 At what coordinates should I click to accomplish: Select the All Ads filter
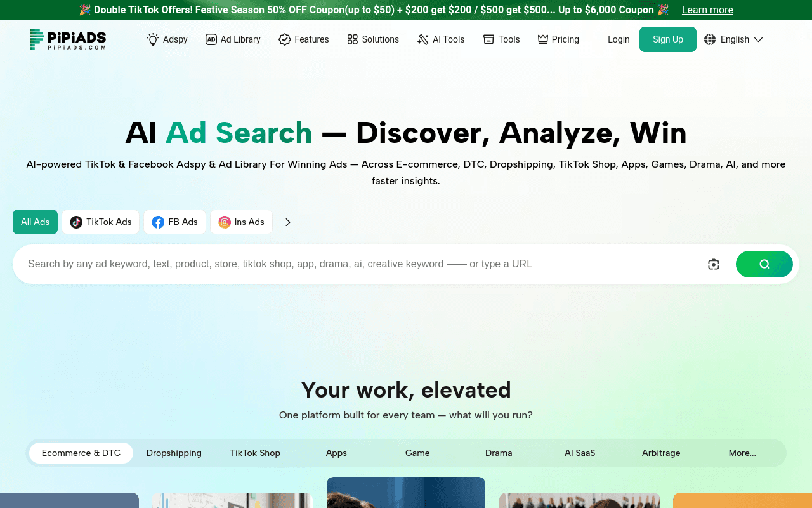(x=35, y=222)
